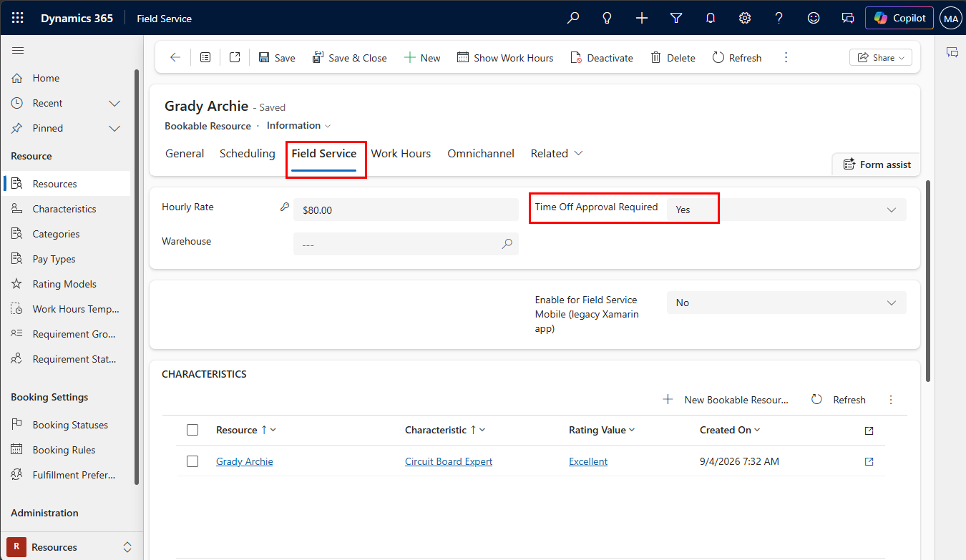Open Form assist
The image size is (966, 560).
(x=877, y=164)
